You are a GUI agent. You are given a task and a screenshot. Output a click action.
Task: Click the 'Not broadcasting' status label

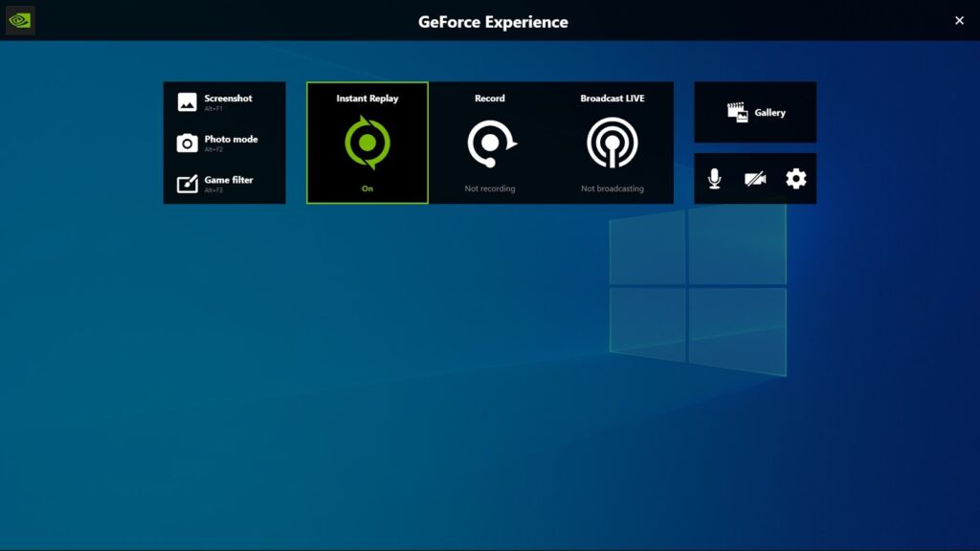[x=613, y=188]
